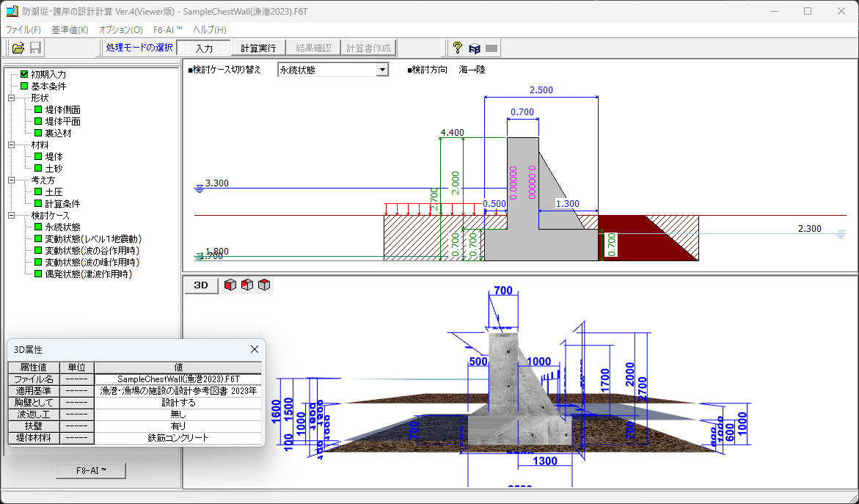Viewport: 859px width, 504px height.
Task: Open the 検討ケース切り替え dropdown
Action: pos(381,70)
